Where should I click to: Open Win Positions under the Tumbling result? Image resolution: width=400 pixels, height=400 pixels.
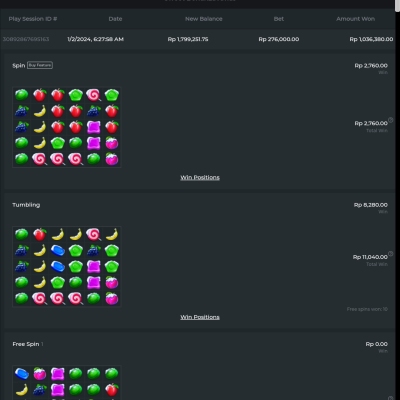200,317
